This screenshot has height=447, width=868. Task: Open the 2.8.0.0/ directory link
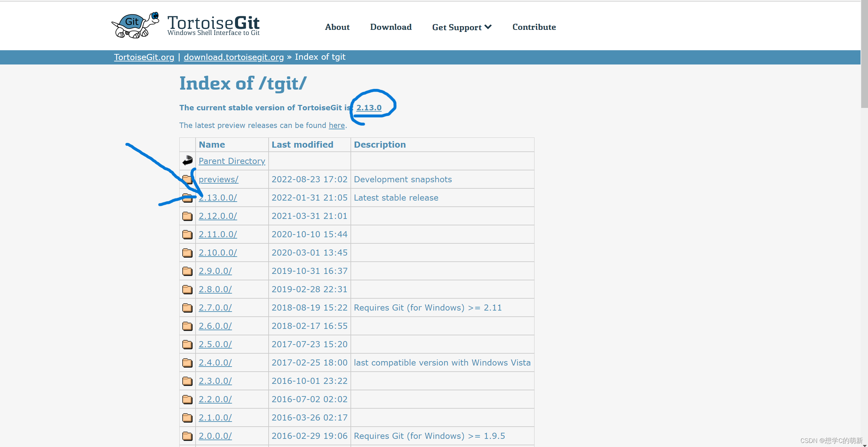click(215, 289)
